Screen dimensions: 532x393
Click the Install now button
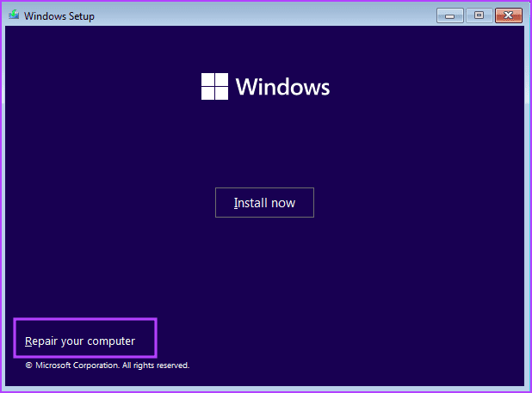(264, 203)
